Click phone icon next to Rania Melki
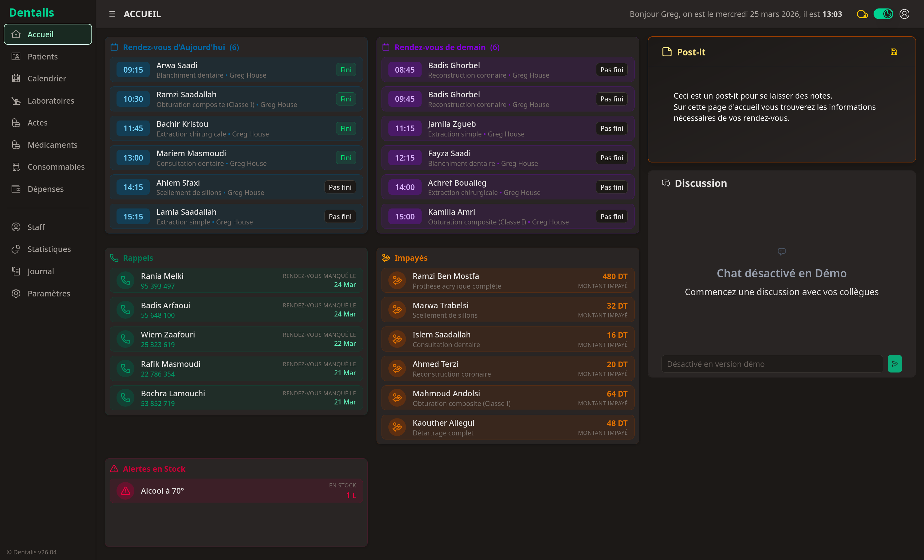The image size is (924, 560). (126, 280)
